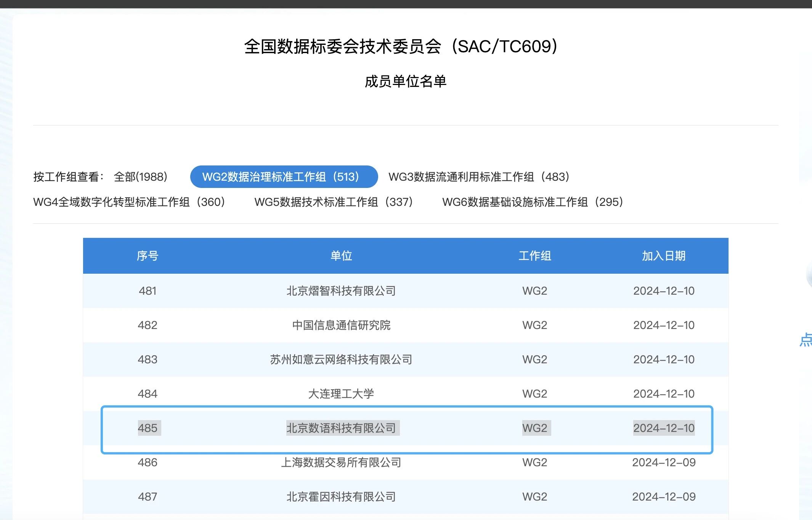Click the 序号 column header
Screen dimensions: 812x520
(x=148, y=256)
